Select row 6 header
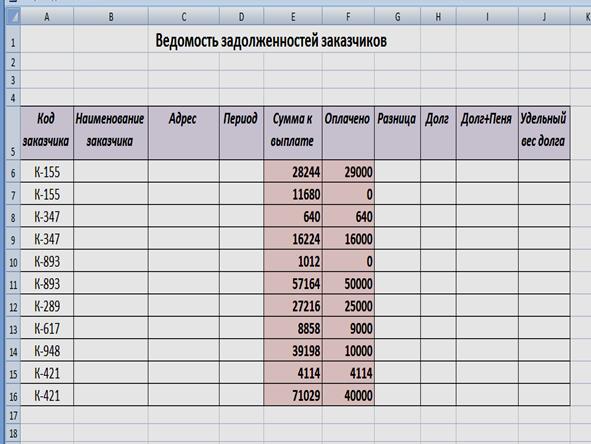591x444 pixels. (x=13, y=171)
